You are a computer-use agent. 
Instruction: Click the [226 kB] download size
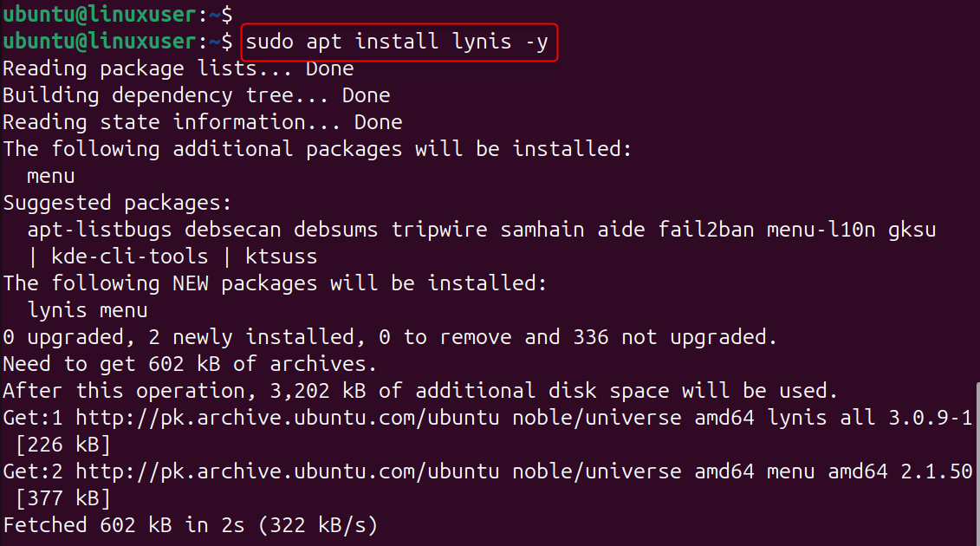[x=62, y=445]
